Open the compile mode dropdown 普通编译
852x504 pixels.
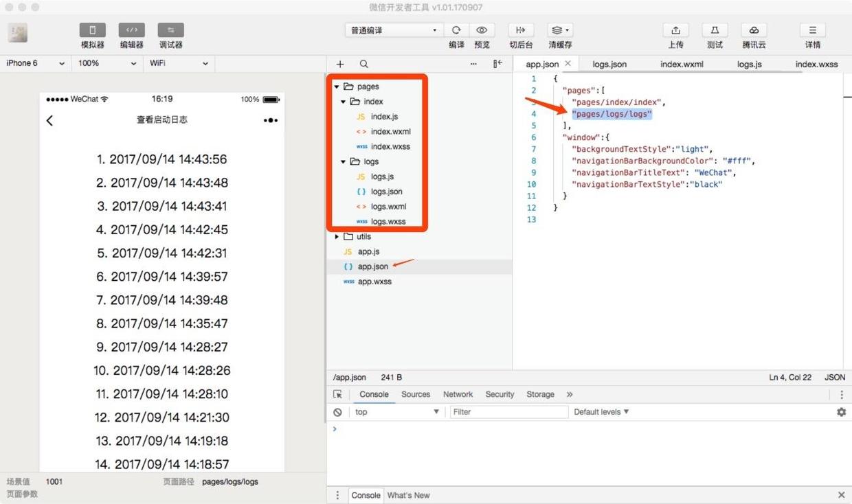click(394, 30)
